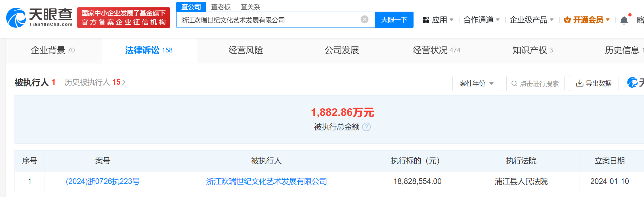Open company link 浙江欢瑞世纪文化艺术发展有限公司 in table
Viewport: 644px width, 197px height.
(x=267, y=181)
